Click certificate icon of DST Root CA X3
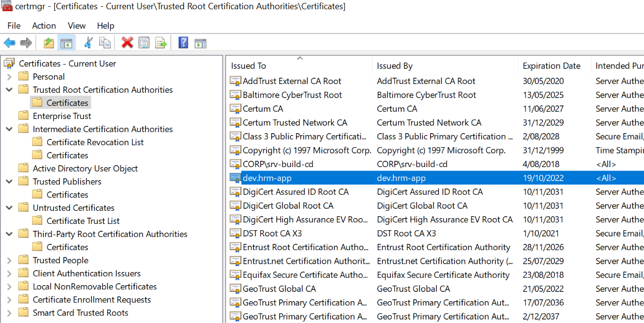This screenshot has height=323, width=644. click(235, 234)
